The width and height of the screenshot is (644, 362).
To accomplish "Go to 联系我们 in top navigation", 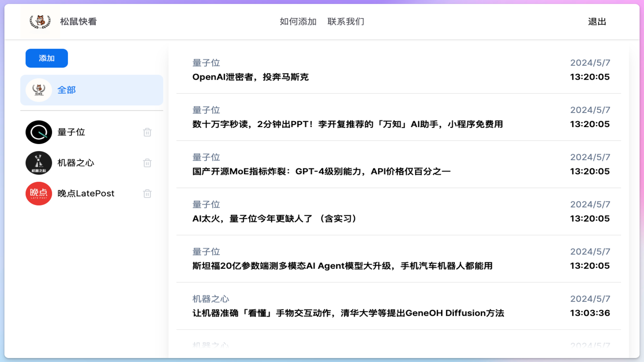I will pyautogui.click(x=346, y=22).
